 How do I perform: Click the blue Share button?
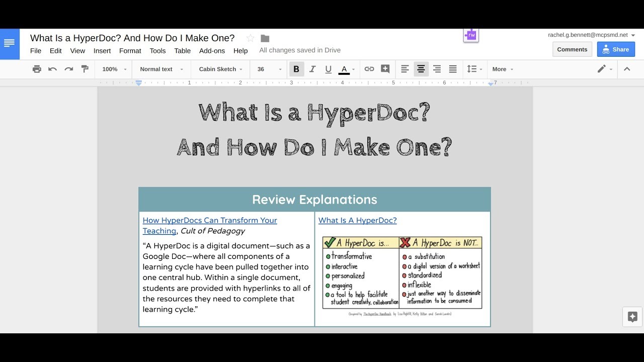click(615, 49)
